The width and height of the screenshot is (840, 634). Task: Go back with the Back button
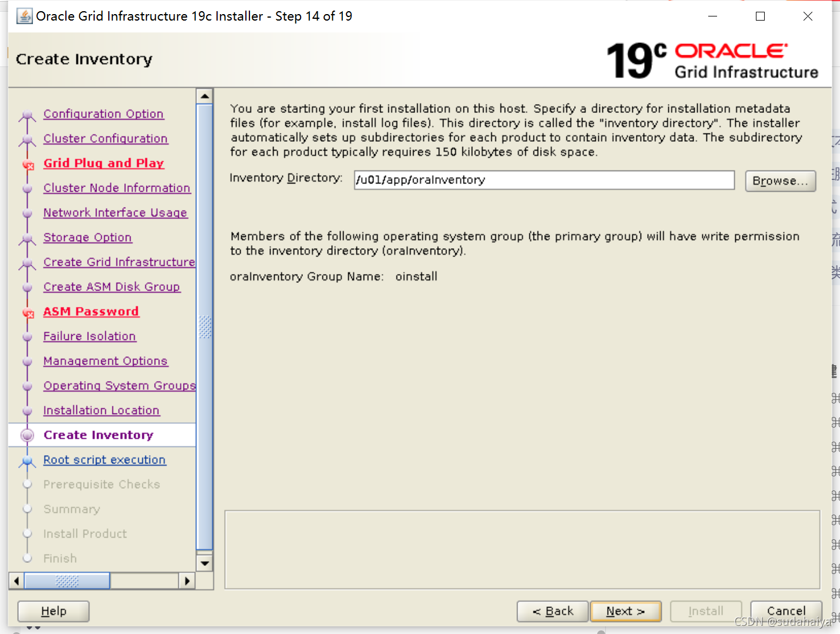click(552, 611)
